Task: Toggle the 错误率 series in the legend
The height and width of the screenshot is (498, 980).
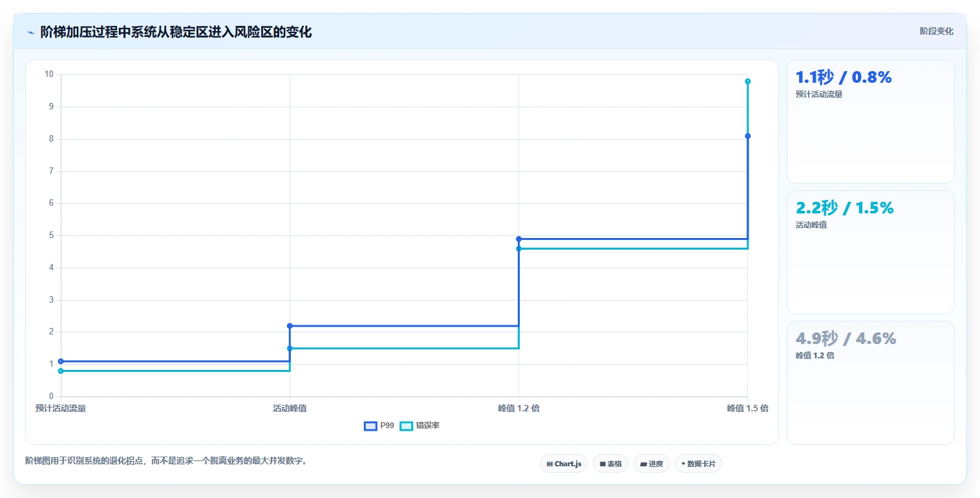Action: [420, 426]
